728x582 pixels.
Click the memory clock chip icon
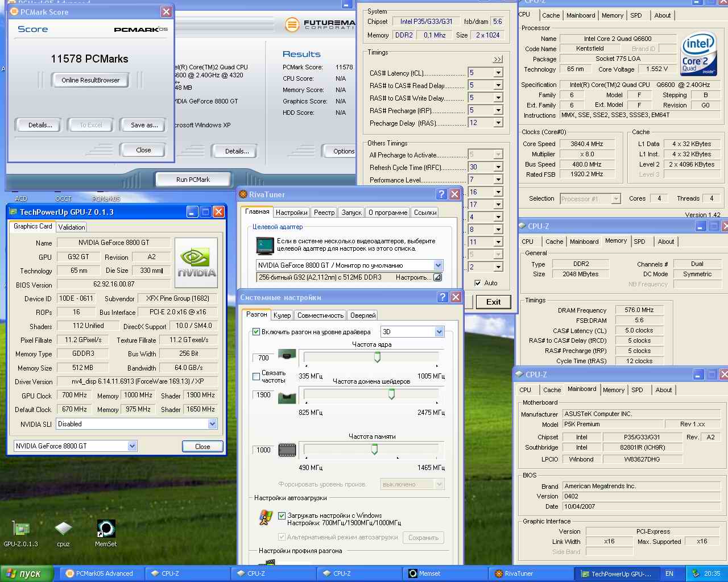point(287,450)
